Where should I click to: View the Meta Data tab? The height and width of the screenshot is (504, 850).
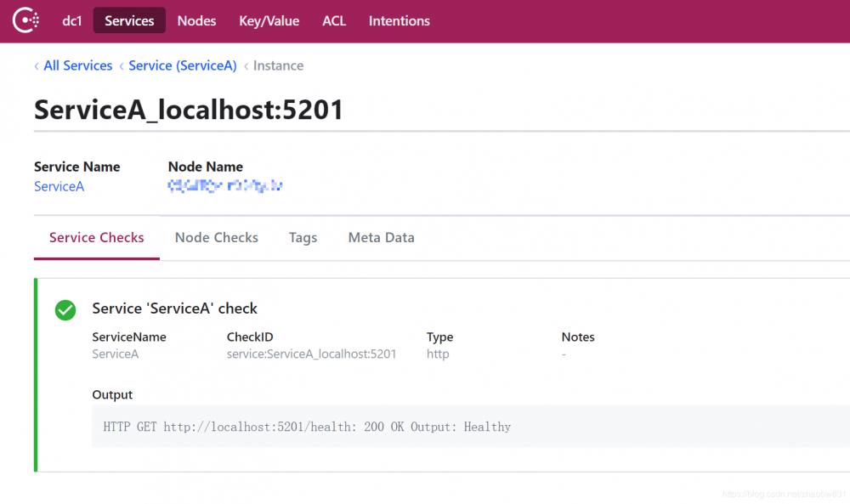click(x=381, y=238)
